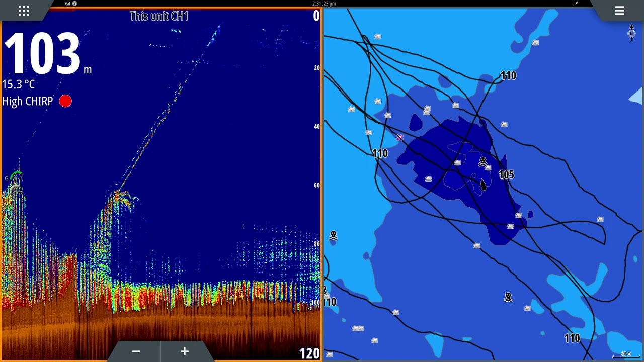644x362 pixels.
Task: Tap the A-scope gauge on sonar edge
Action: click(x=15, y=182)
